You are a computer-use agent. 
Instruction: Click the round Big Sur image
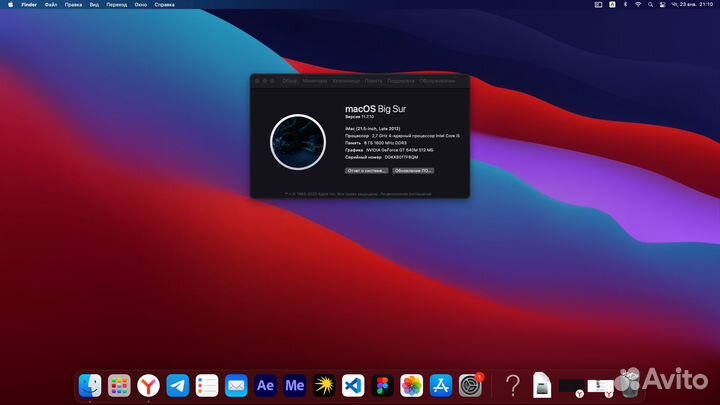pos(298,142)
